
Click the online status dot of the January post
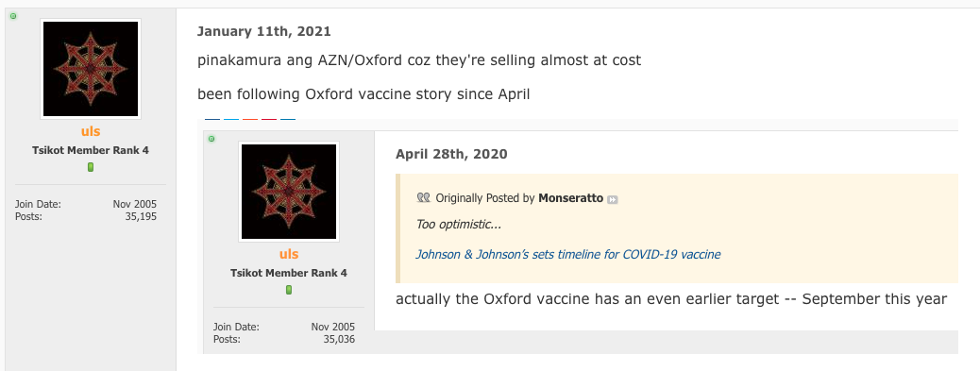(x=13, y=16)
